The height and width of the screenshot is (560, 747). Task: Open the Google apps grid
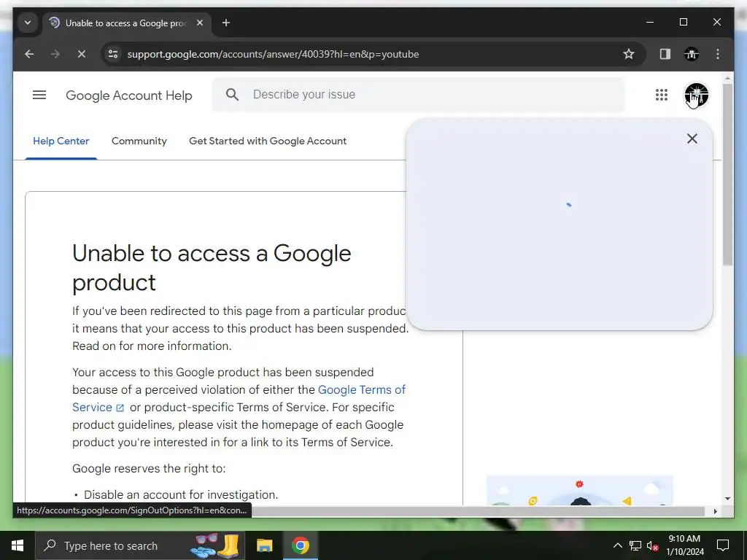(661, 95)
